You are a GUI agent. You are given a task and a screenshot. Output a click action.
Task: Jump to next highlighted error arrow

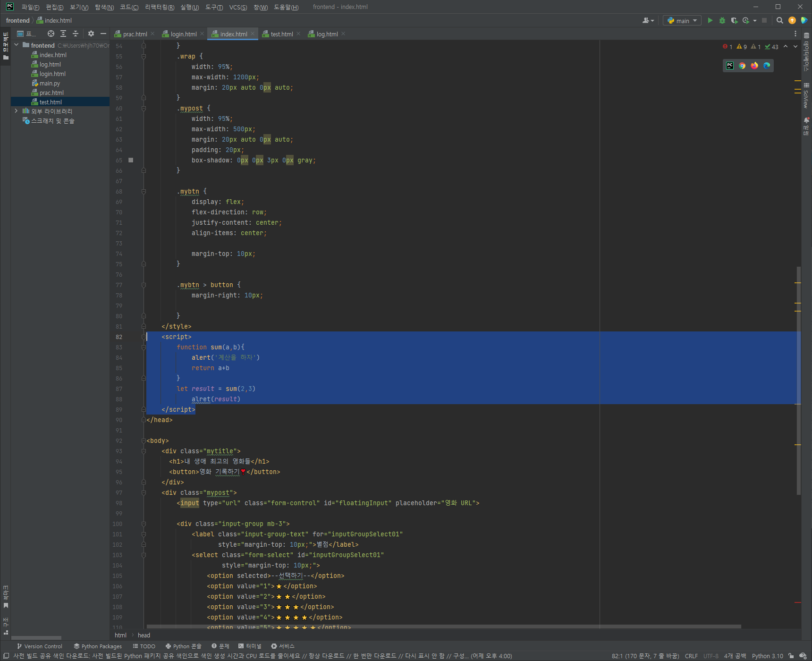(x=795, y=46)
